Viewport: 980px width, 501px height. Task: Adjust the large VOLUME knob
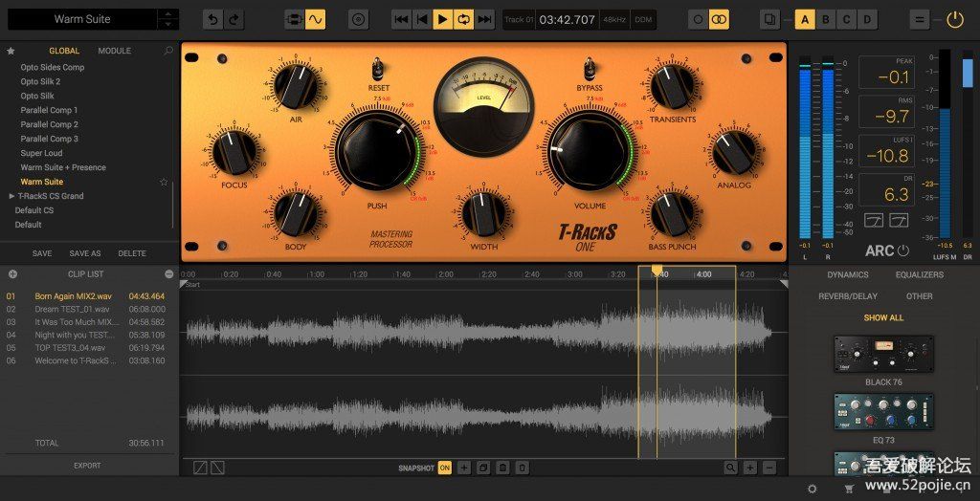(x=590, y=150)
